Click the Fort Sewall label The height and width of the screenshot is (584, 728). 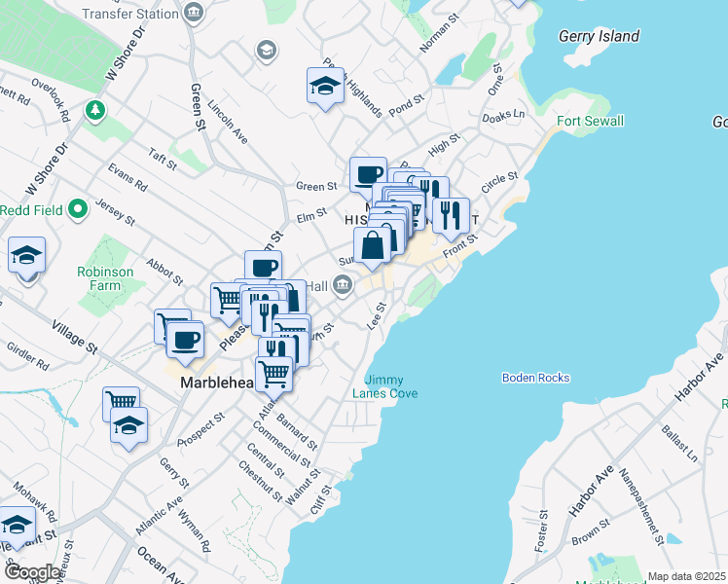tap(590, 121)
